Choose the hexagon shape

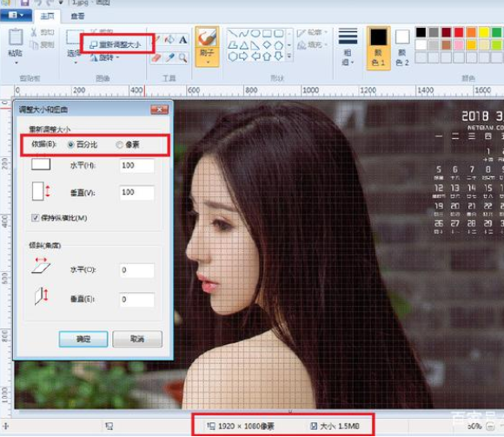[x=232, y=56]
